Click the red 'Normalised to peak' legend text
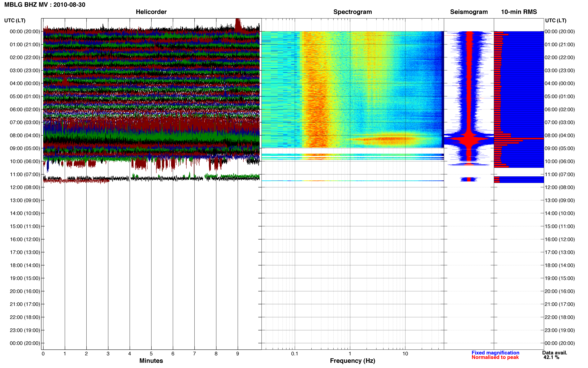Viewport: 588px width, 368px height. pyautogui.click(x=495, y=357)
